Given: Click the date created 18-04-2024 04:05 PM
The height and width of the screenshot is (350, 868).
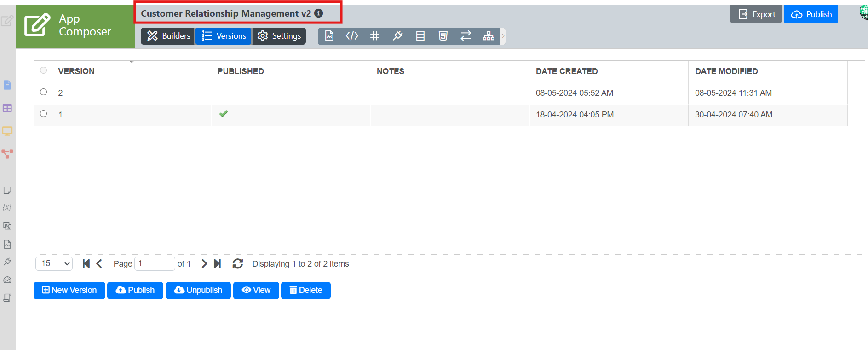Looking at the screenshot, I should pyautogui.click(x=575, y=115).
